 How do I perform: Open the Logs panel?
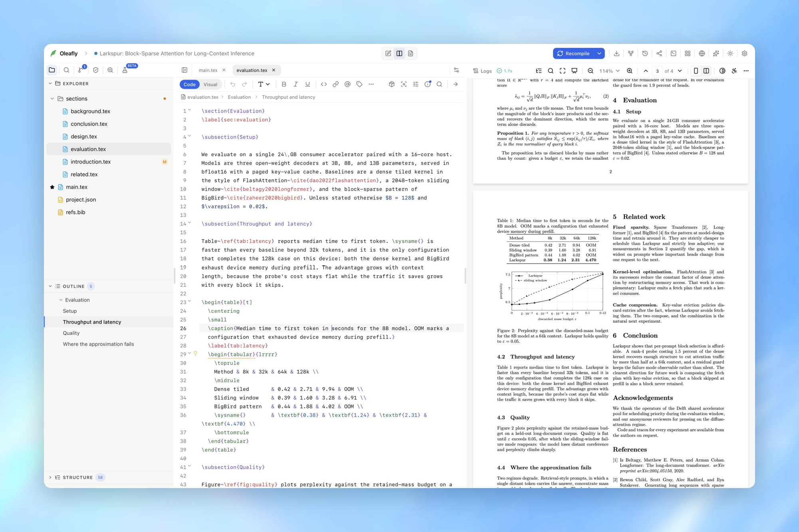482,71
